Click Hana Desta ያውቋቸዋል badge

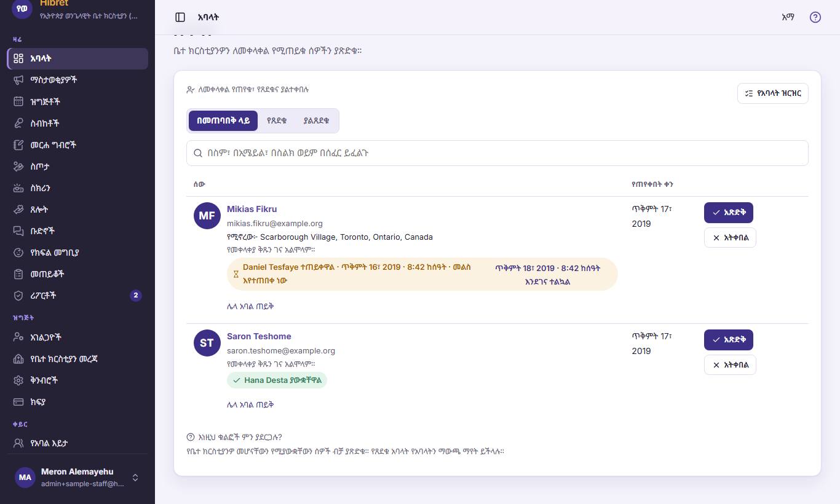coord(277,380)
